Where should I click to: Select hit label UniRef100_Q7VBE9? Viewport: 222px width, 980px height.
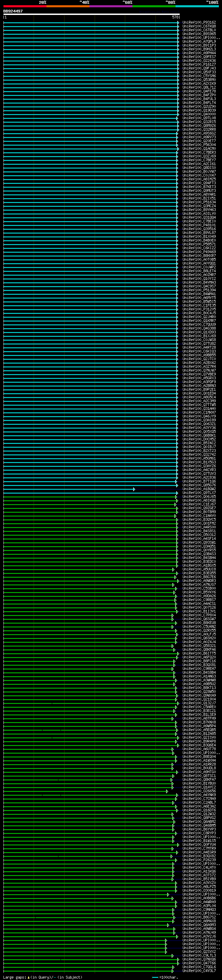click(x=199, y=374)
